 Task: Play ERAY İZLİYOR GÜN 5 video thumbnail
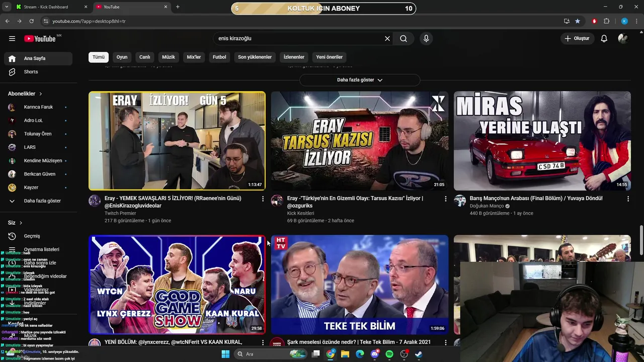coord(177,141)
